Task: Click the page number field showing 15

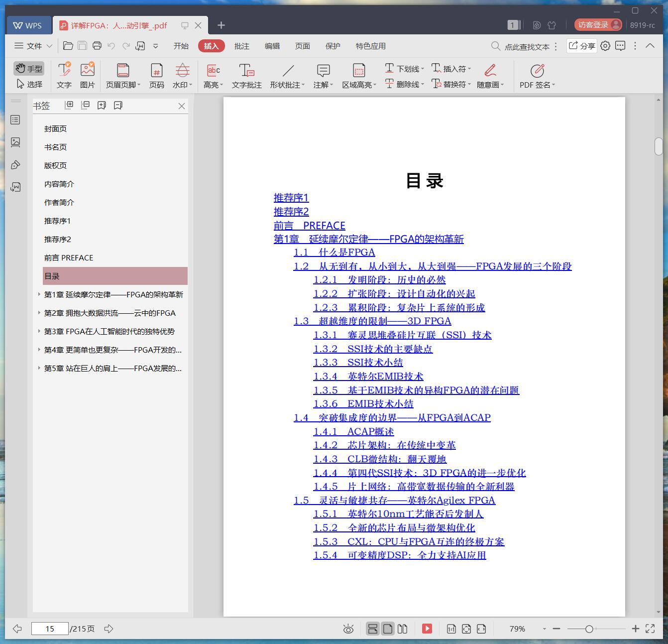Action: pyautogui.click(x=50, y=629)
